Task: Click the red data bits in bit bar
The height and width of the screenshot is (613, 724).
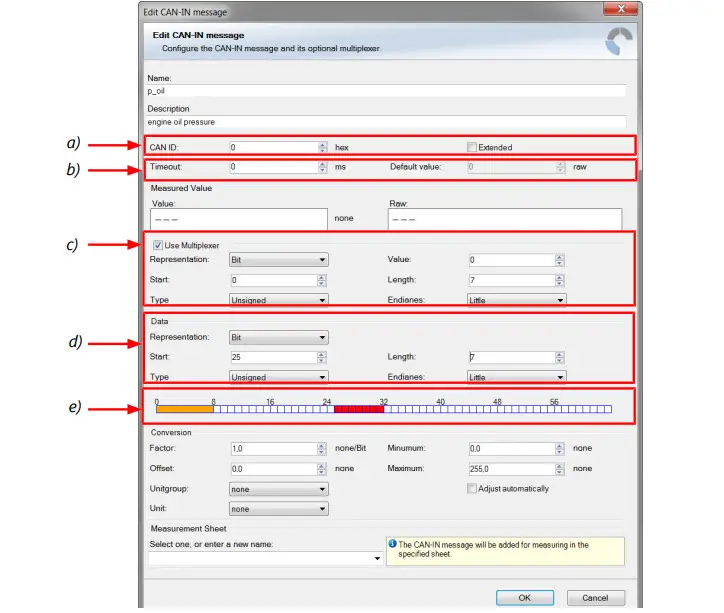Action: 359,409
